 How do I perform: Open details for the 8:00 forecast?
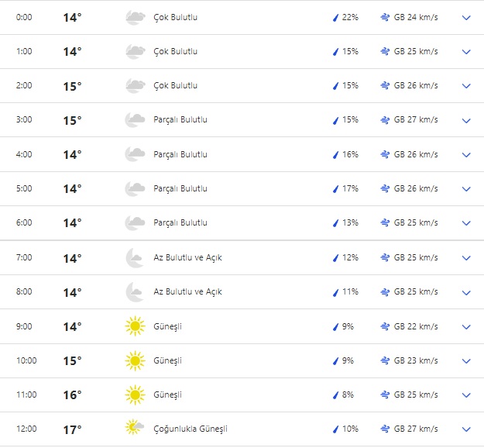[x=466, y=292]
